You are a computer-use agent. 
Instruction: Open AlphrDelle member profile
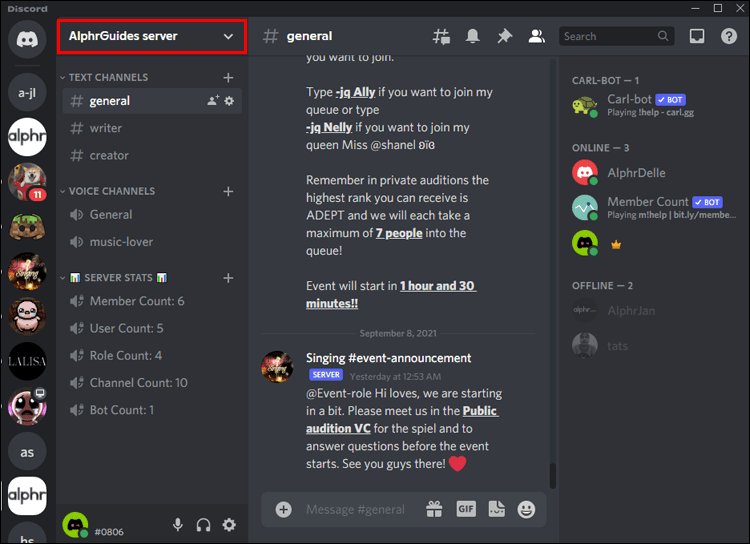pyautogui.click(x=655, y=173)
